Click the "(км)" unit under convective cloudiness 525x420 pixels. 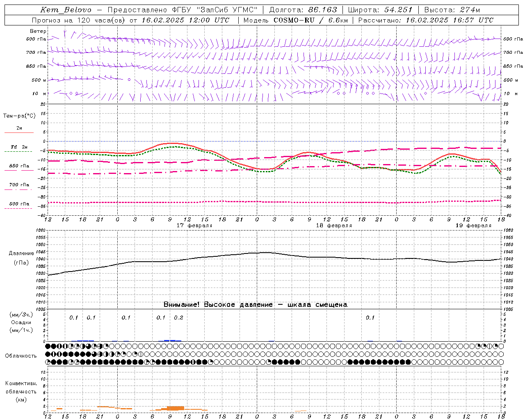[21, 399]
